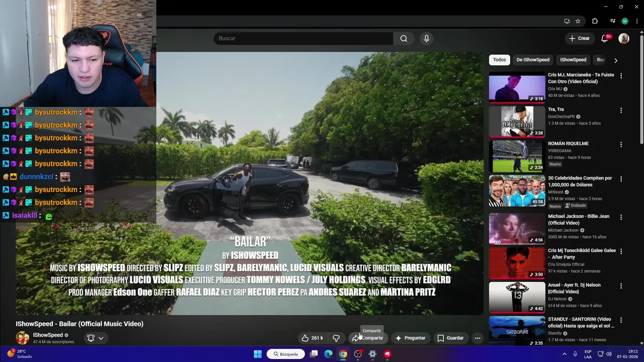This screenshot has width=644, height=362.
Task: Bookmark this page with the star icon
Action: pyautogui.click(x=578, y=21)
